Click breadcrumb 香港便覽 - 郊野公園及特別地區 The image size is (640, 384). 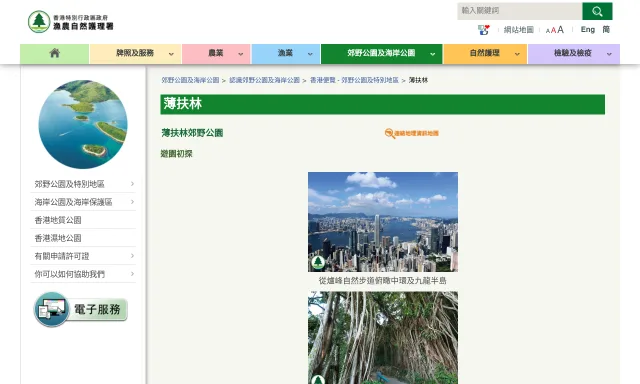(354, 80)
